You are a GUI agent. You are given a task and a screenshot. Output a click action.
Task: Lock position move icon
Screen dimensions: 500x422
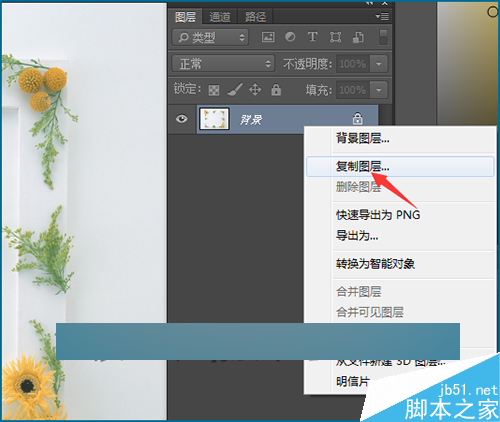(255, 90)
